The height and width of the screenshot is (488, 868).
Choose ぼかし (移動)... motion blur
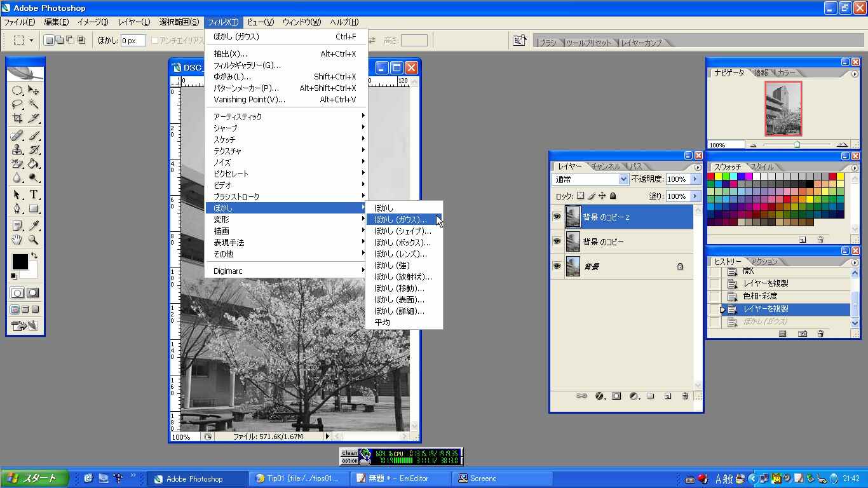point(404,288)
